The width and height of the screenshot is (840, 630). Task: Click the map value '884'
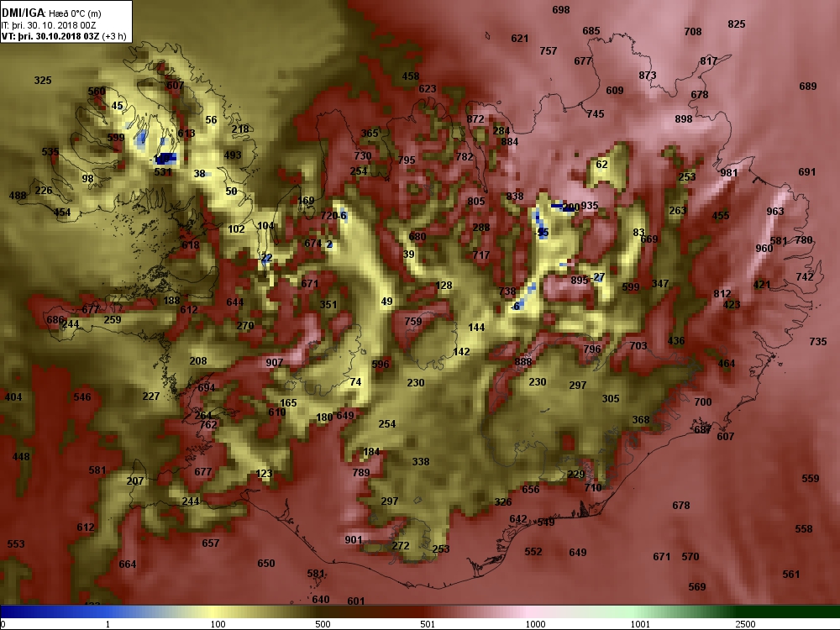[510, 142]
